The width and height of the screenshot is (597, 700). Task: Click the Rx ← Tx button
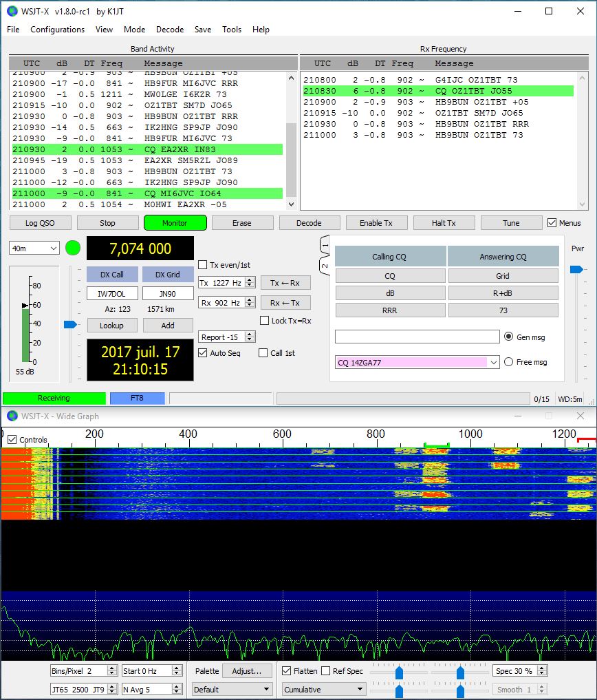pos(285,303)
